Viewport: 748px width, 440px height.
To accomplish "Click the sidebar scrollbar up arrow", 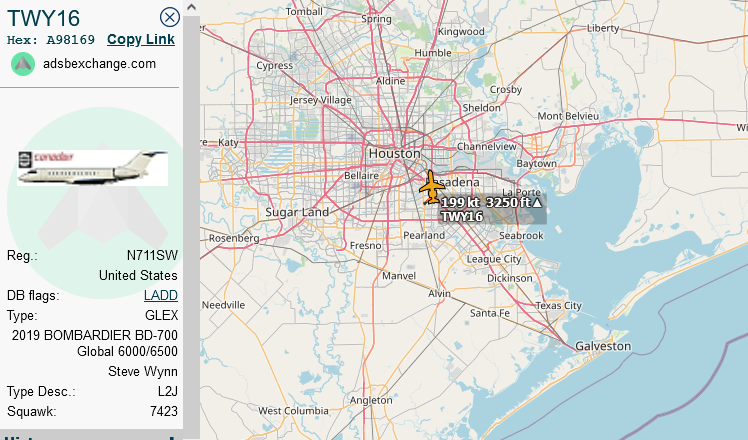I will pyautogui.click(x=191, y=7).
